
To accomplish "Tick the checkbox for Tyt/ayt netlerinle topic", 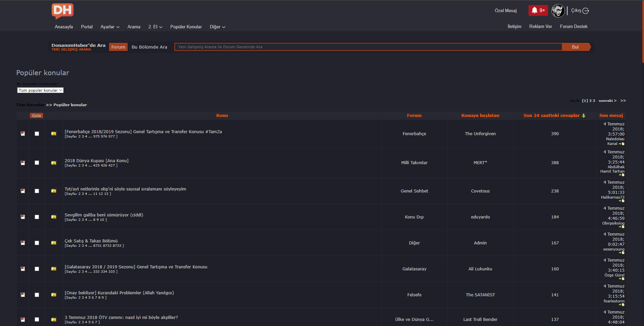I will pyautogui.click(x=37, y=191).
